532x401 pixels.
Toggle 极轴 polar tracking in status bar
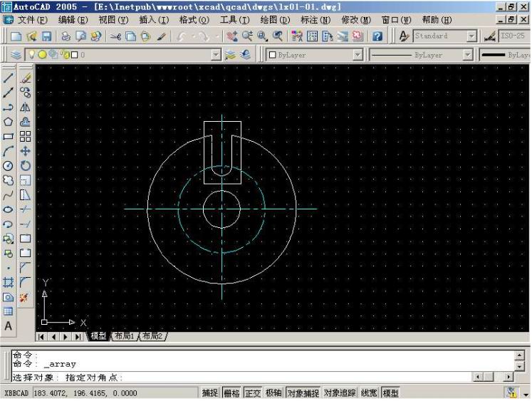coord(273,393)
